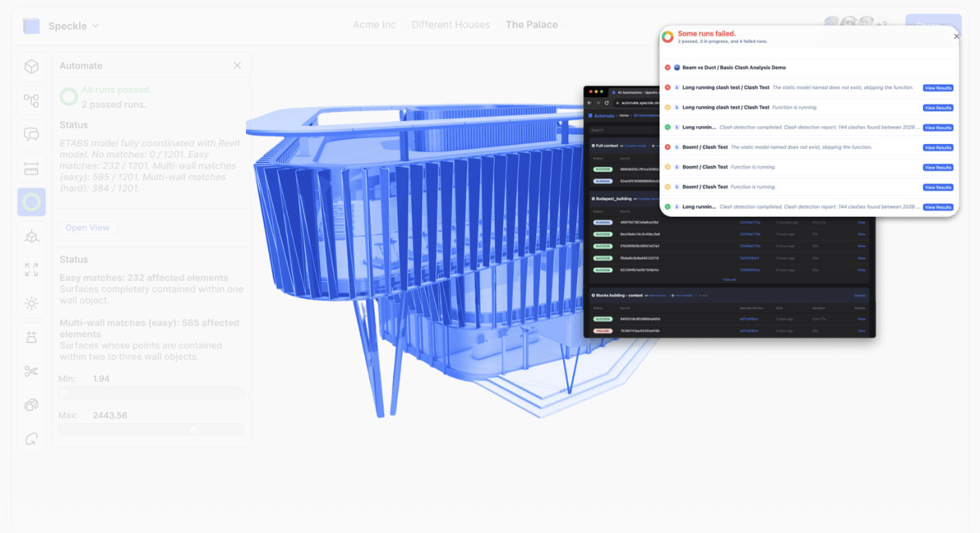980x533 pixels.
Task: Click the Max value slider handle
Action: point(194,430)
